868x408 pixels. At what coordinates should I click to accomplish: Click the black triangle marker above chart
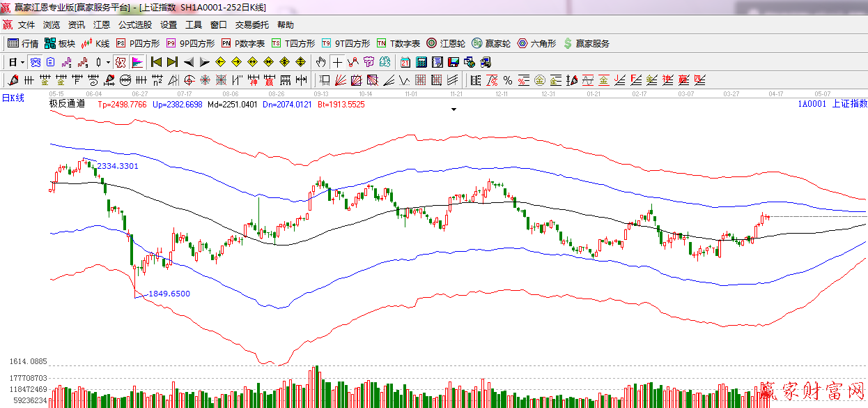click(x=454, y=109)
